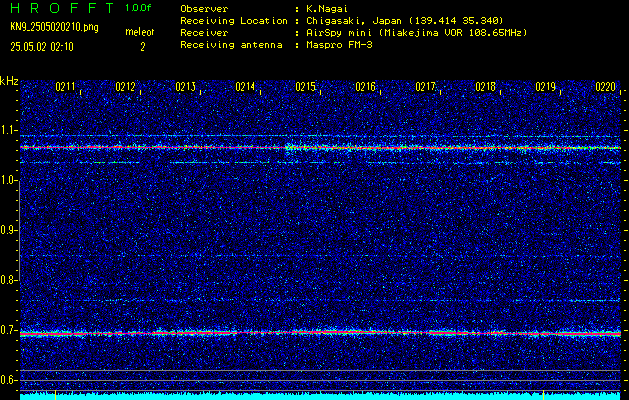Click the 0.8 frequency axis label
The width and height of the screenshot is (629, 400).
tap(8, 280)
